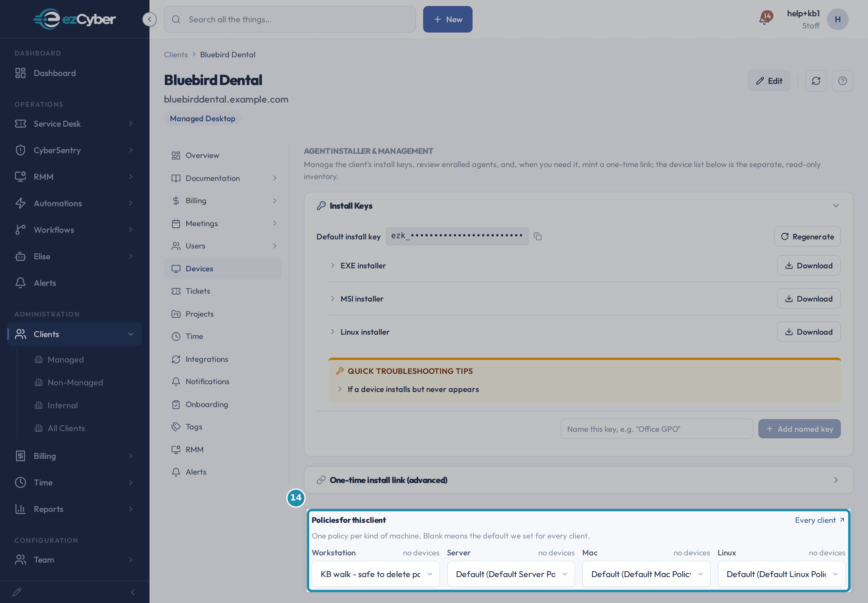Open the client Overview tab
The height and width of the screenshot is (603, 868).
tap(222, 155)
